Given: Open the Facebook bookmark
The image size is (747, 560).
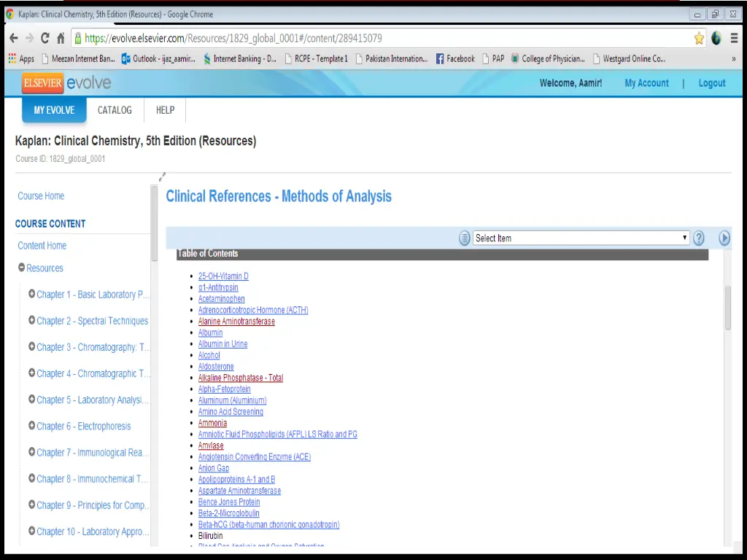Looking at the screenshot, I should tap(455, 58).
